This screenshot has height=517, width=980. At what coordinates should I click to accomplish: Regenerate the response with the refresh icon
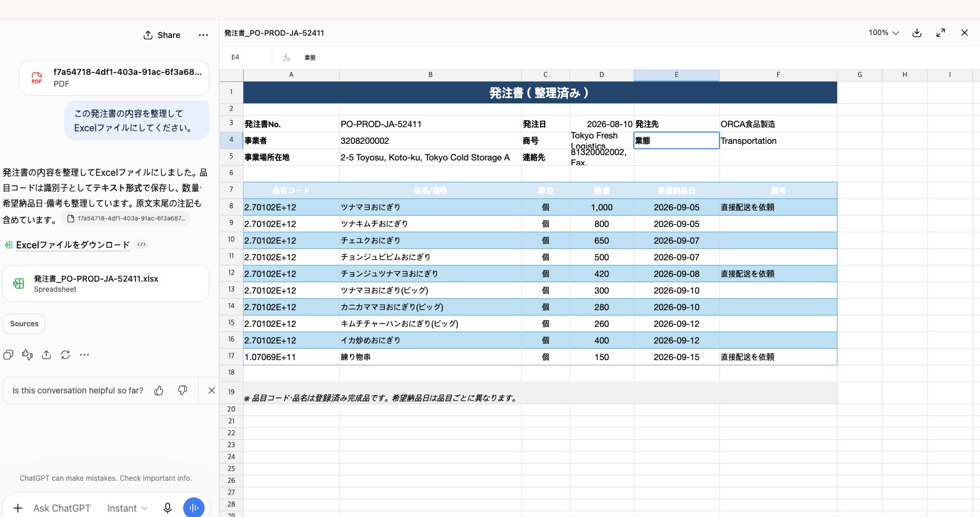click(65, 355)
